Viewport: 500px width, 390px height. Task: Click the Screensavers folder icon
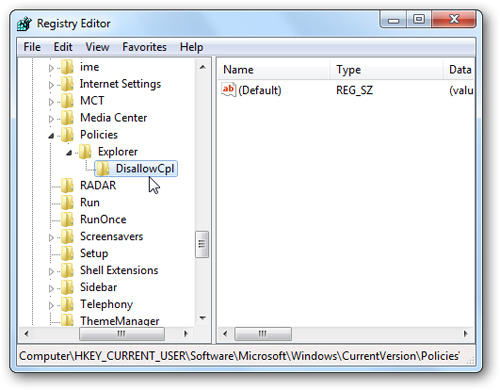(67, 237)
